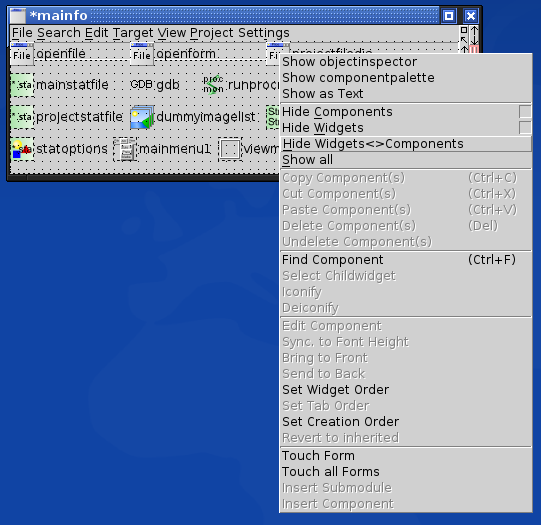The image size is (541, 525).
Task: Click the runprocmon process monitor icon
Action: (213, 85)
